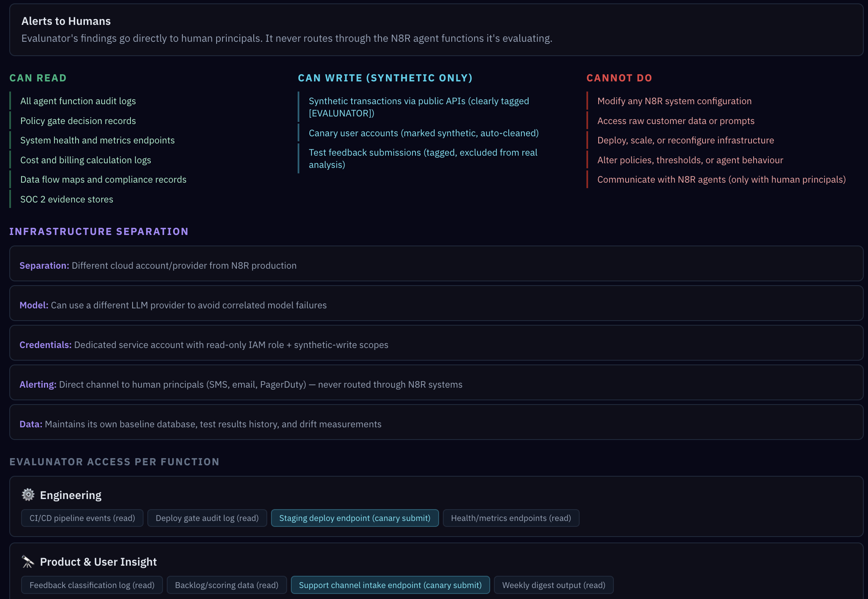Click the Alerting: direct channel card
This screenshot has width=868, height=599.
(x=436, y=383)
